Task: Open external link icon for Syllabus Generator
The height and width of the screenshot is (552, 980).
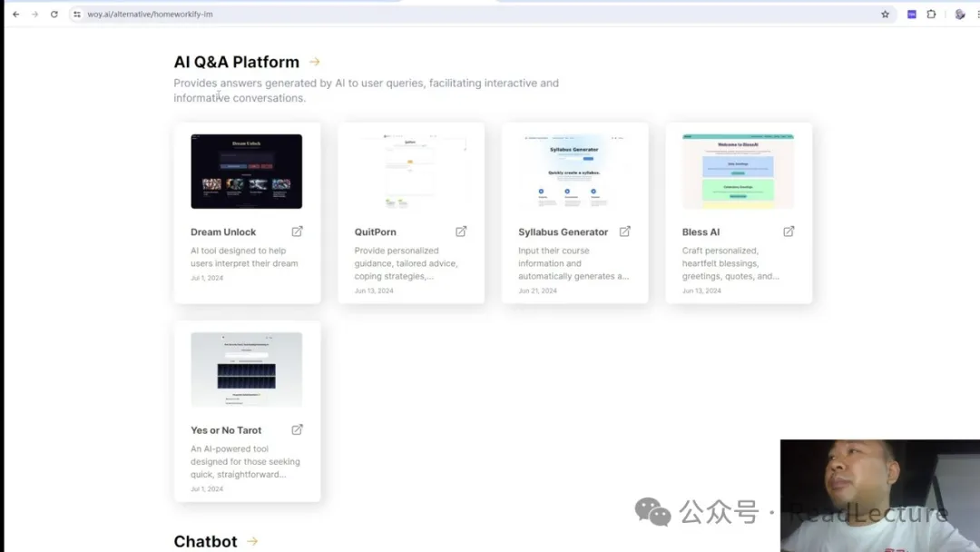Action: coord(624,232)
